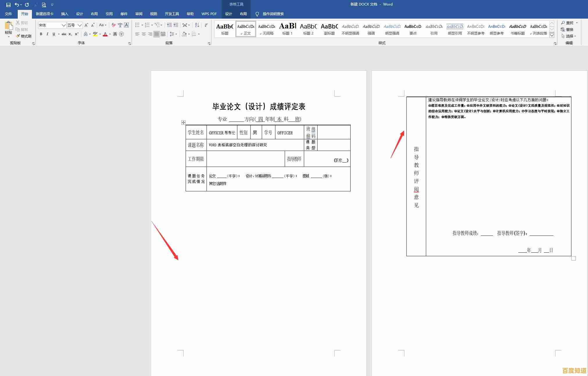Image resolution: width=588 pixels, height=376 pixels.
Task: Apply the 标题 1 style
Action: coord(287,29)
